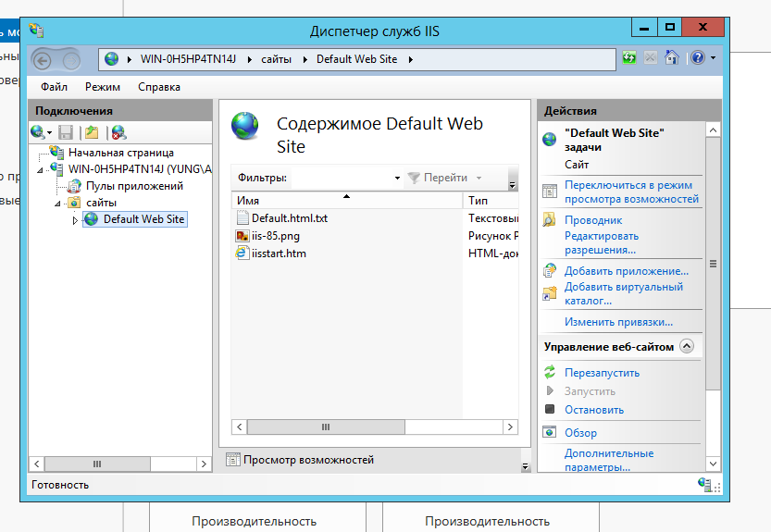Open Дополнительные параметры link

point(609,460)
